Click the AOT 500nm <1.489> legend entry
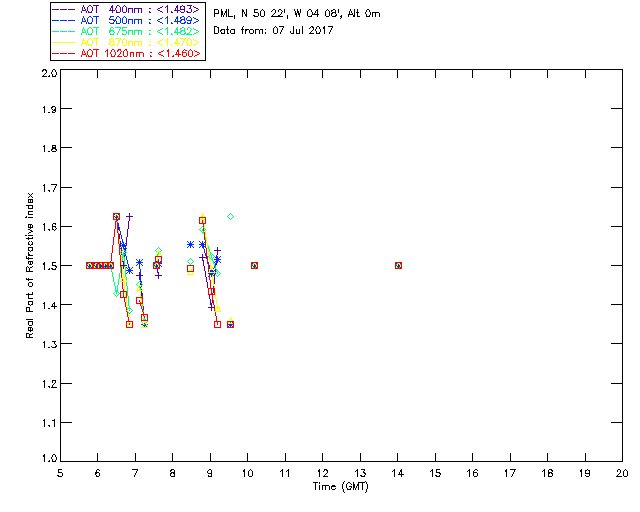This screenshot has width=640, height=512. coord(126,20)
